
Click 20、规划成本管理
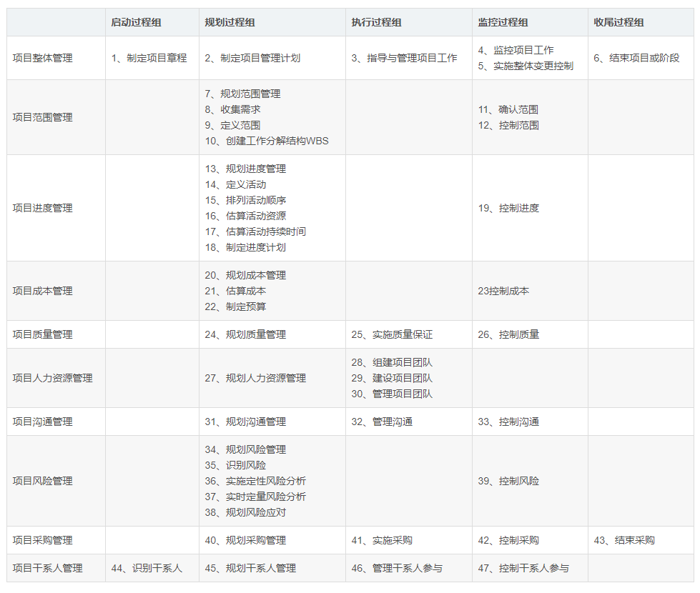(245, 275)
